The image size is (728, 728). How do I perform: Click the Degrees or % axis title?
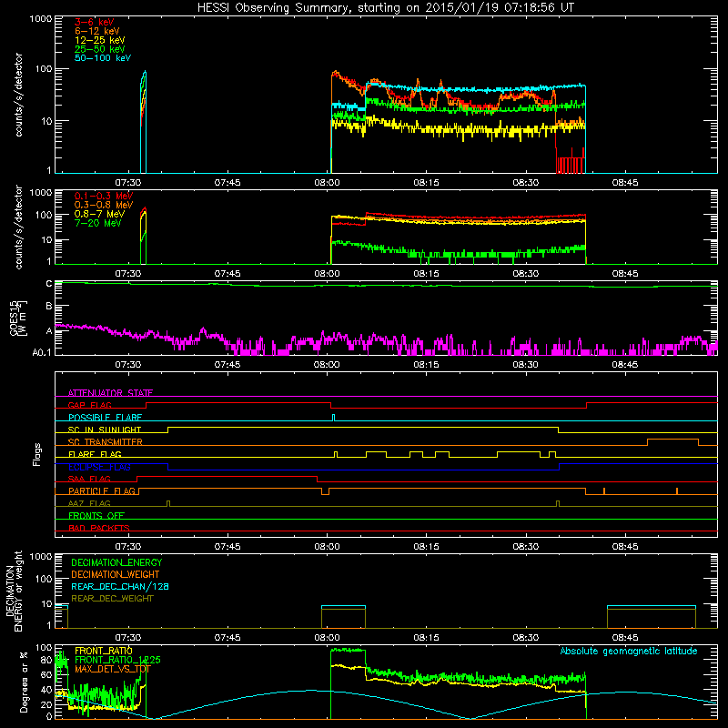pyautogui.click(x=24, y=682)
